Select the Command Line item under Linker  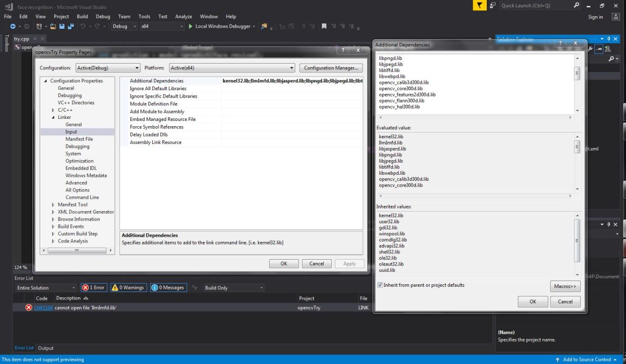click(82, 197)
